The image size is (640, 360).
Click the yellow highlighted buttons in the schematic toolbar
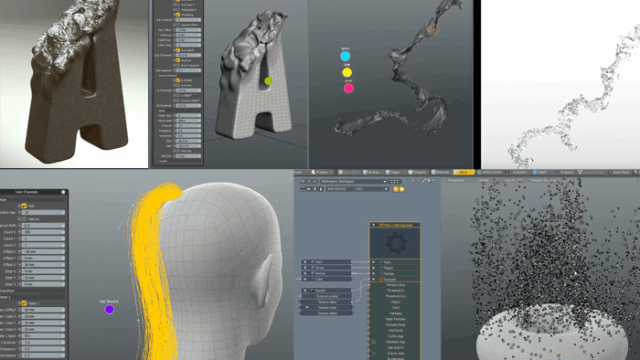pyautogui.click(x=398, y=189)
